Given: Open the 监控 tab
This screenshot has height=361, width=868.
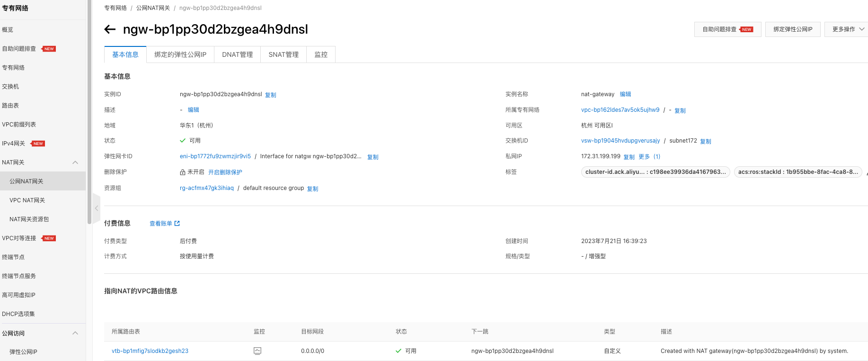Looking at the screenshot, I should pyautogui.click(x=321, y=54).
